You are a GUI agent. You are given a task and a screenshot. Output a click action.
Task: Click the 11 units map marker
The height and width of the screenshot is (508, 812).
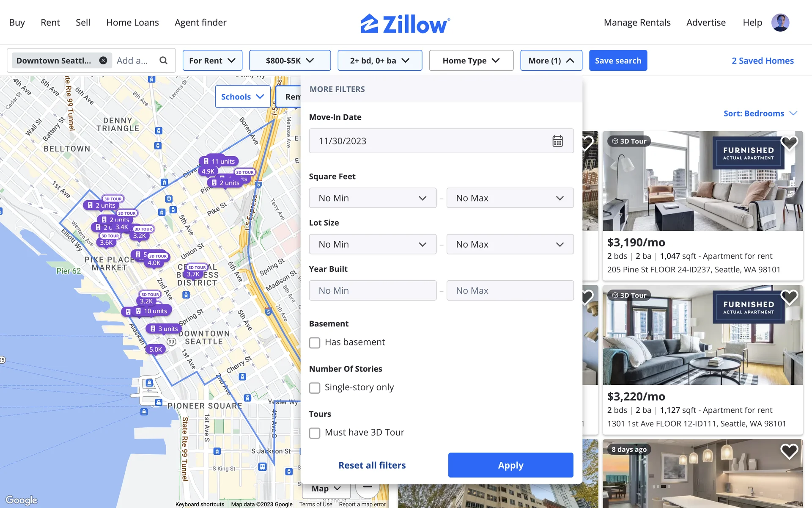click(219, 161)
